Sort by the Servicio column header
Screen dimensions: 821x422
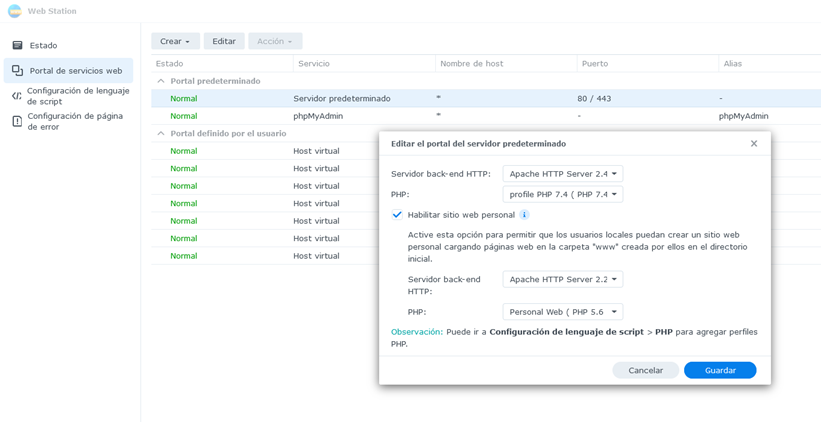pos(364,64)
